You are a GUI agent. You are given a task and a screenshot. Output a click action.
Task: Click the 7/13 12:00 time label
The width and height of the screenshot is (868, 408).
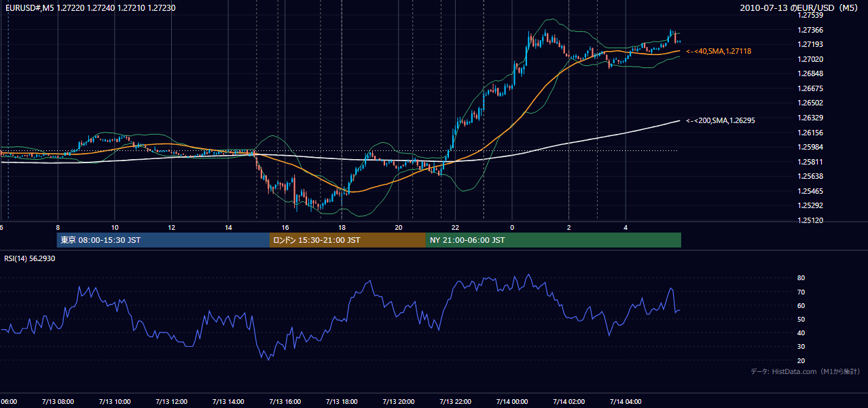tap(172, 402)
